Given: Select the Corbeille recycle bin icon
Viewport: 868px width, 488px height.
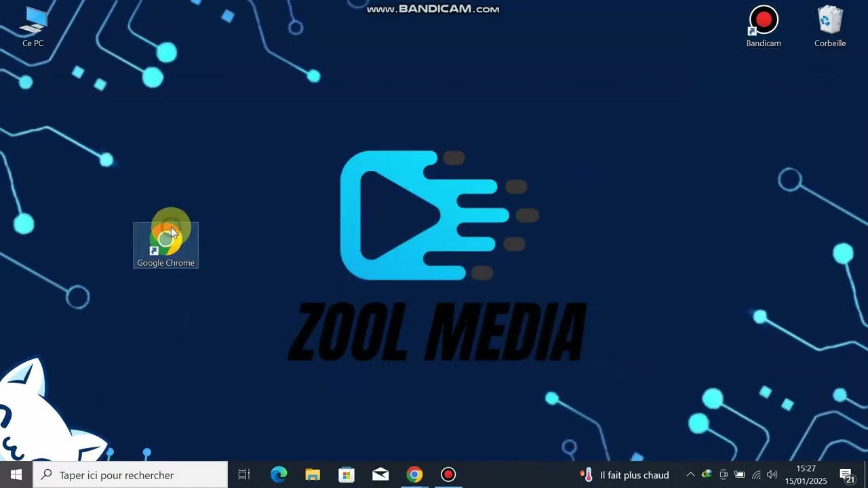Looking at the screenshot, I should point(830,27).
